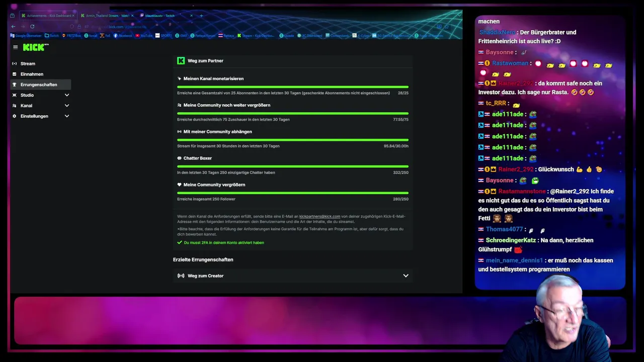Click username SchroedingerKatz in chat
This screenshot has width=644, height=362.
[x=511, y=240]
